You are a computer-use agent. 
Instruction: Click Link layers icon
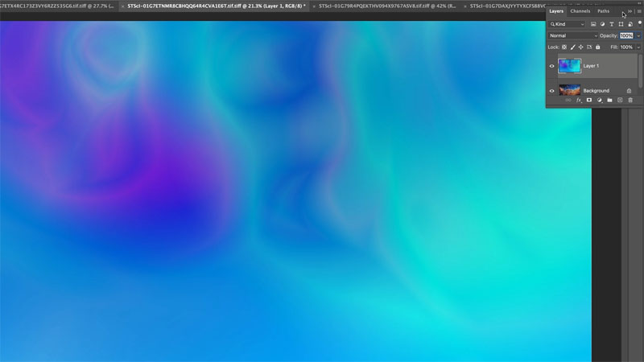pyautogui.click(x=568, y=100)
